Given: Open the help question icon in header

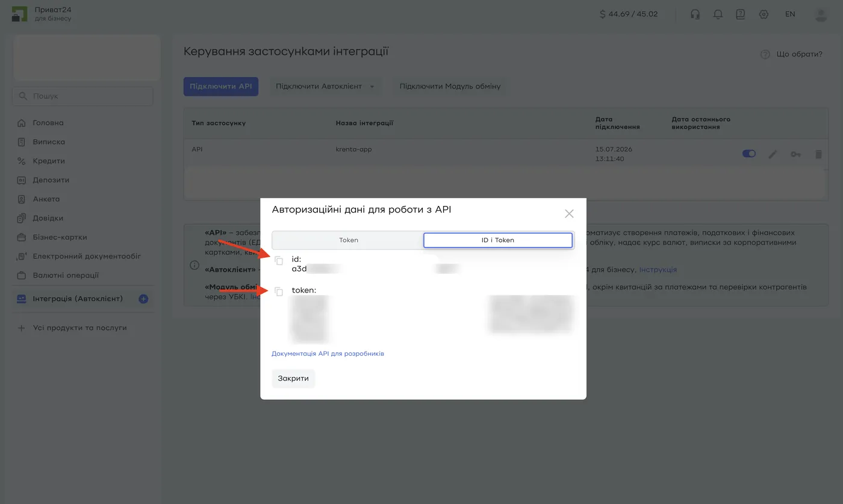Looking at the screenshot, I should point(741,14).
